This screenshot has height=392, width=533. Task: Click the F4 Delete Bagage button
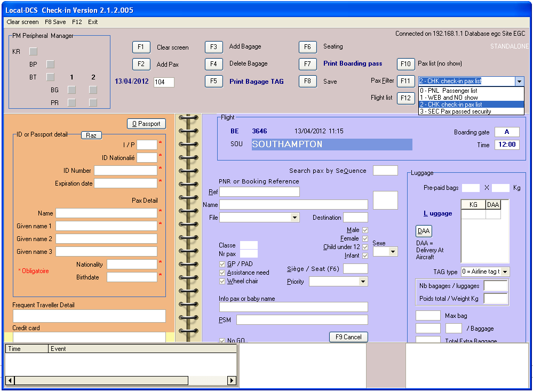[213, 64]
